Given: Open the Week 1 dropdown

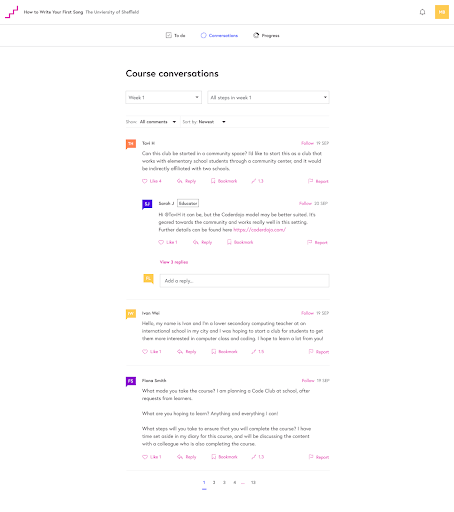Looking at the screenshot, I should (164, 97).
